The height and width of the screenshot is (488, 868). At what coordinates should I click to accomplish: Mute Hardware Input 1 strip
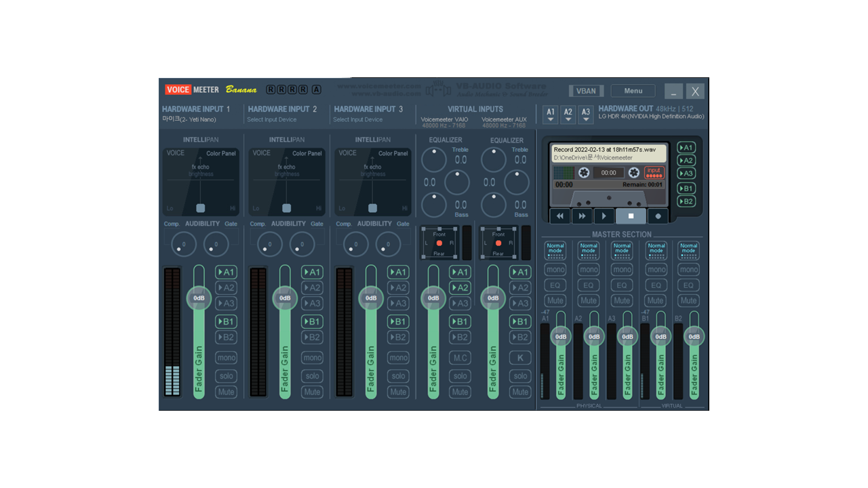tap(226, 392)
